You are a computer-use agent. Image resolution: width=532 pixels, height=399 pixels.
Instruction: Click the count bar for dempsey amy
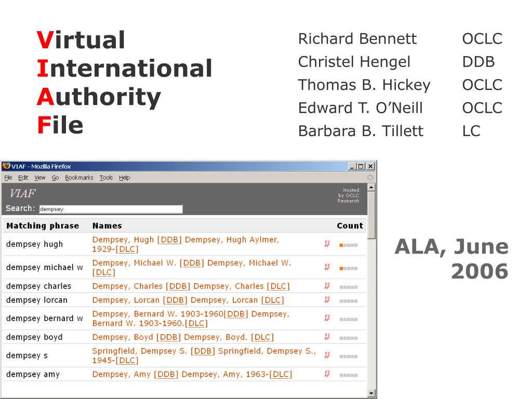[x=349, y=375]
